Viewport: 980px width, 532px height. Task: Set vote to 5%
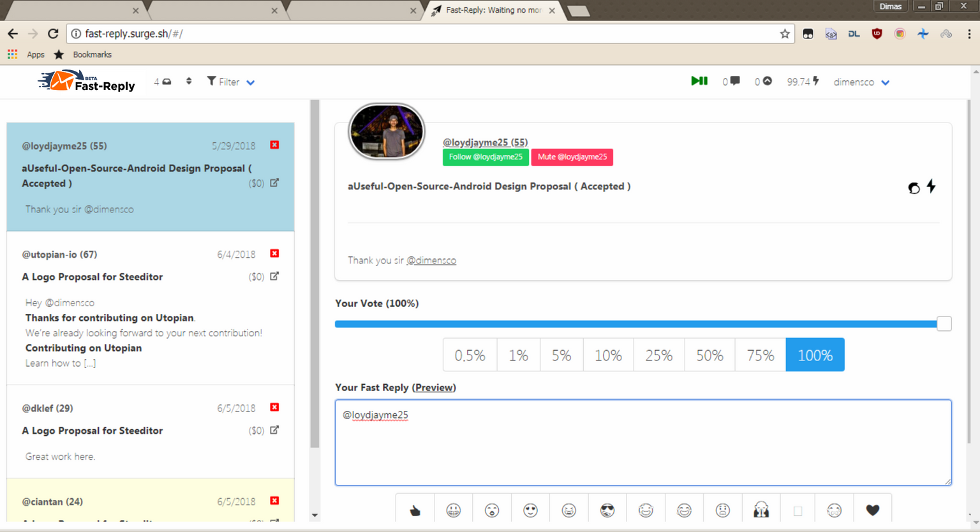561,355
